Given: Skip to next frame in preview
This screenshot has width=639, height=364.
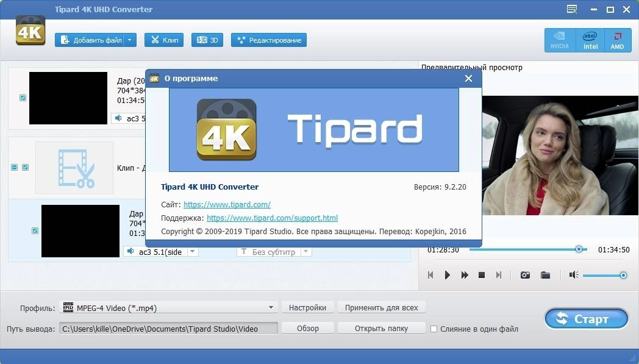Looking at the screenshot, I should (x=498, y=275).
